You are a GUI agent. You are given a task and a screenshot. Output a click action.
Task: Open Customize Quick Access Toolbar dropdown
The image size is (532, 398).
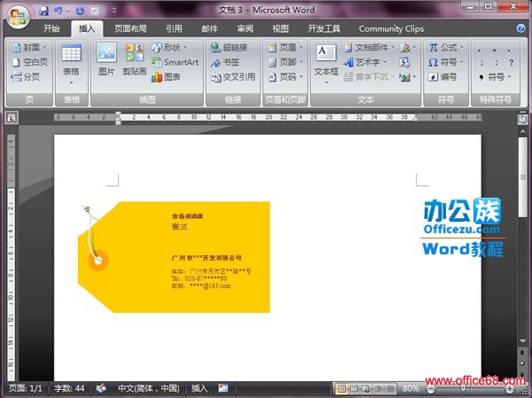pyautogui.click(x=114, y=11)
